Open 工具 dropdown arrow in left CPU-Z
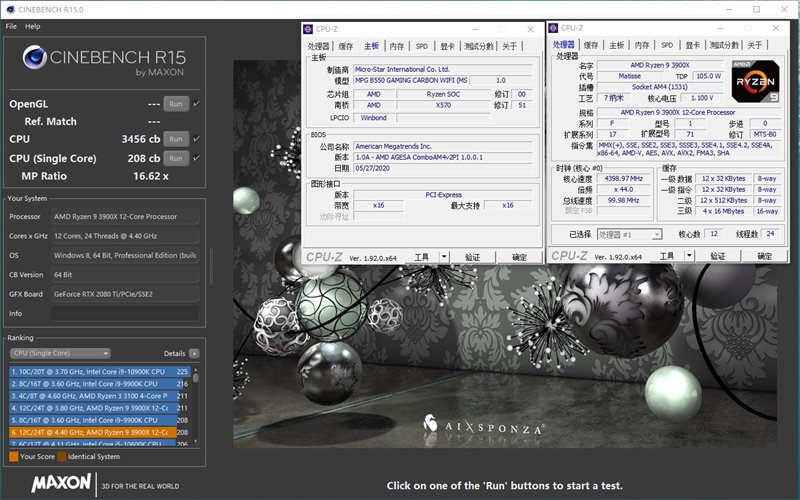Viewport: 800px width, 500px height. [x=444, y=257]
